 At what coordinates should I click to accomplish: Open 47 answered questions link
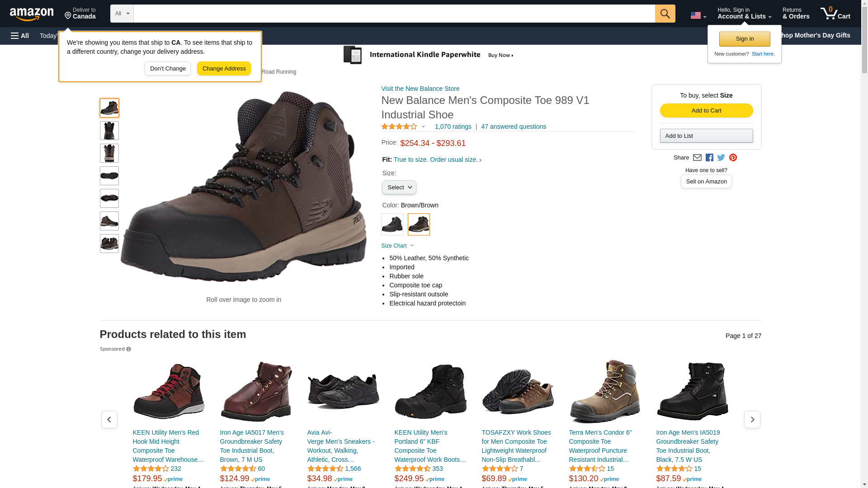click(513, 127)
